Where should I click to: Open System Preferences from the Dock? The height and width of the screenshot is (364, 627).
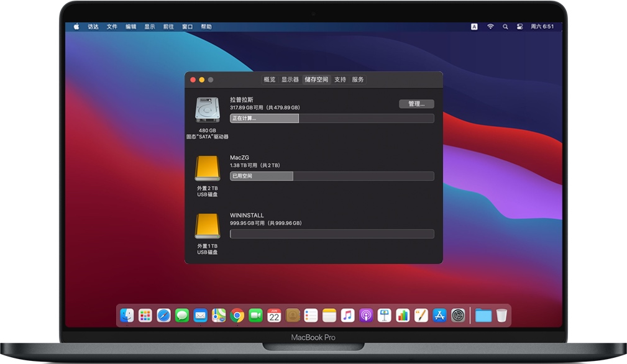(x=458, y=316)
